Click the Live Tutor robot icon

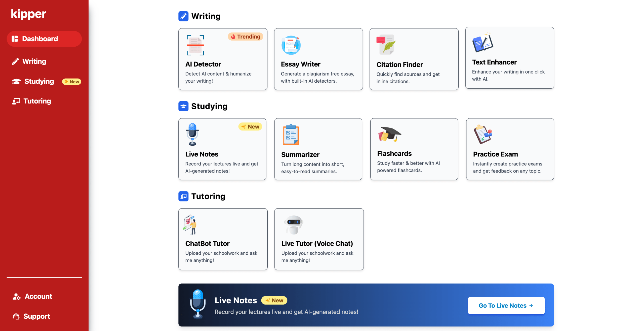point(294,225)
